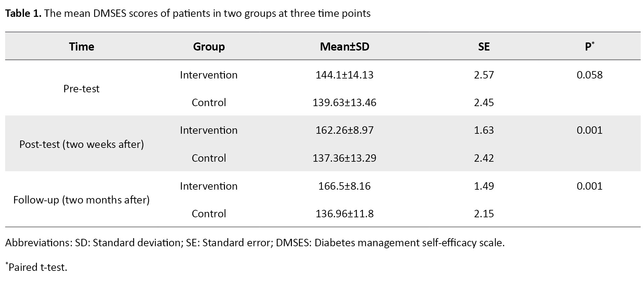Click the value 144.1±14.13
The height and width of the screenshot is (286, 644).
344,75
